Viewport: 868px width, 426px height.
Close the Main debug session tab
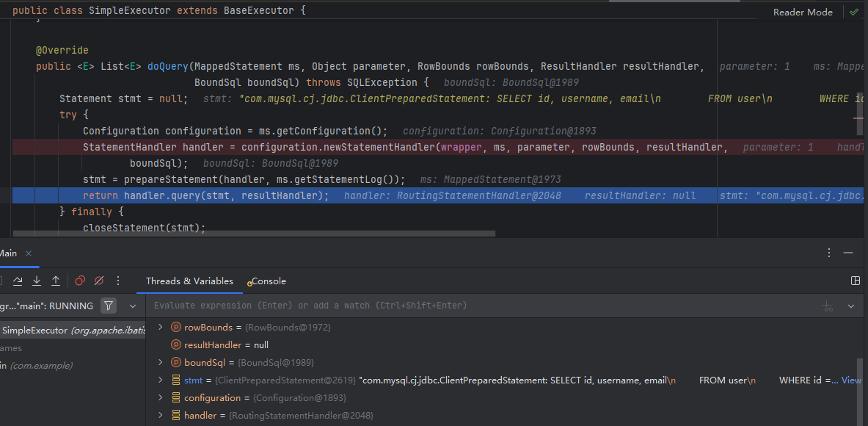[x=28, y=253]
